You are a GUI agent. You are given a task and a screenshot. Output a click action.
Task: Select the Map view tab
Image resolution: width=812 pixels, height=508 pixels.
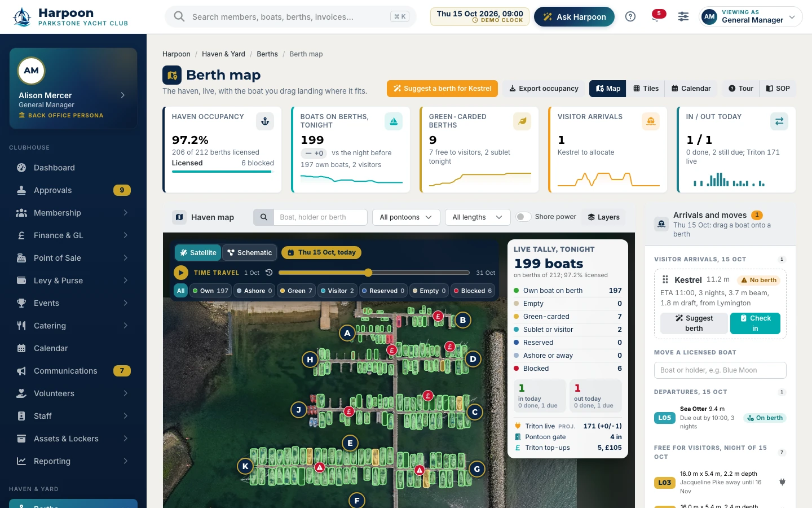point(608,89)
